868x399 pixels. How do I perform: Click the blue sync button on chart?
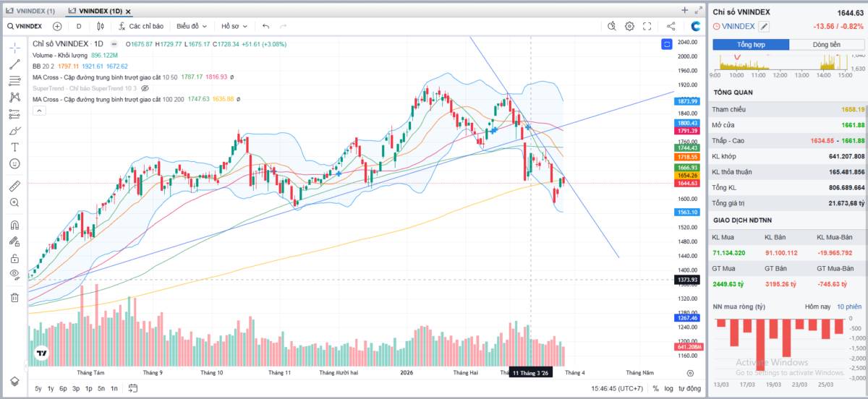point(667,44)
